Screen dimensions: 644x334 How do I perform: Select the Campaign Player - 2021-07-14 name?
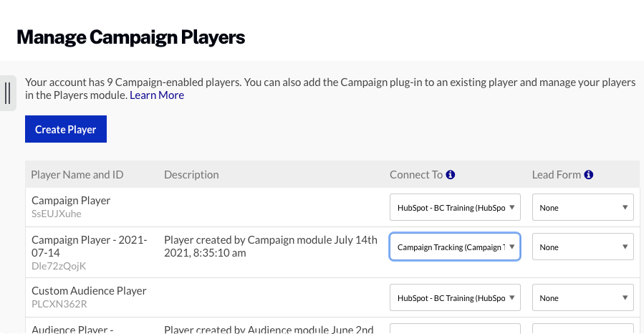click(90, 247)
